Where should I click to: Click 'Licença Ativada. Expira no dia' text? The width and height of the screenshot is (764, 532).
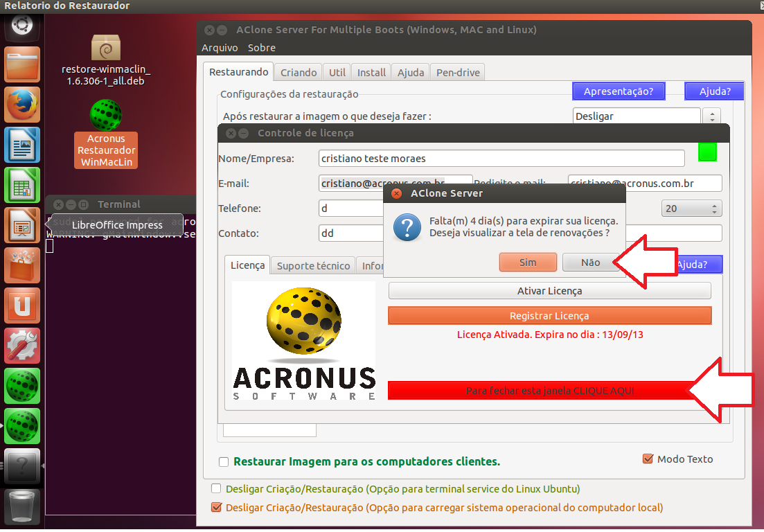pos(549,335)
